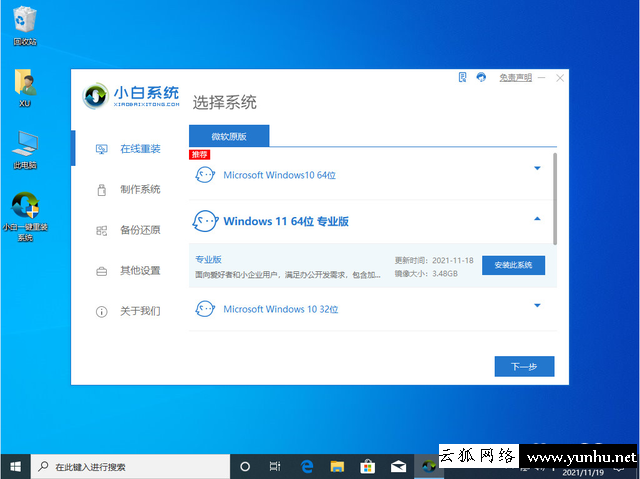Screen dimensions: 640x479
Task: Launch Microsoft Edge from the taskbar
Action: click(307, 466)
